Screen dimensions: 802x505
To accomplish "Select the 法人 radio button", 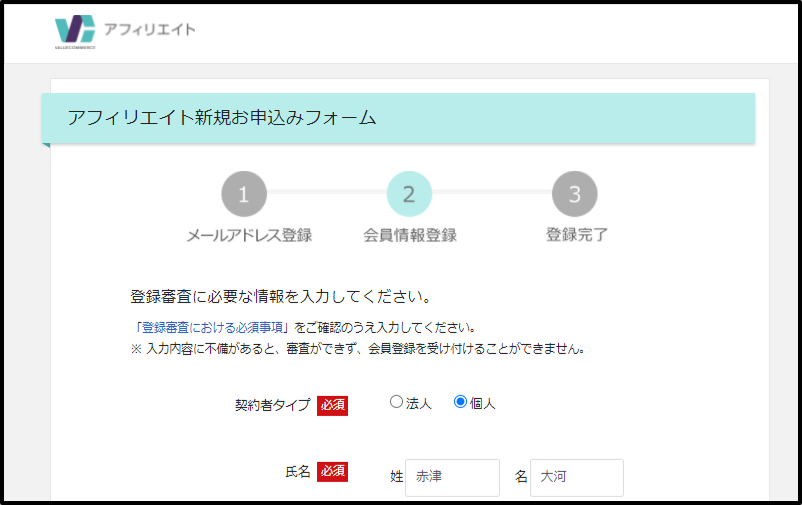I will click(x=397, y=402).
